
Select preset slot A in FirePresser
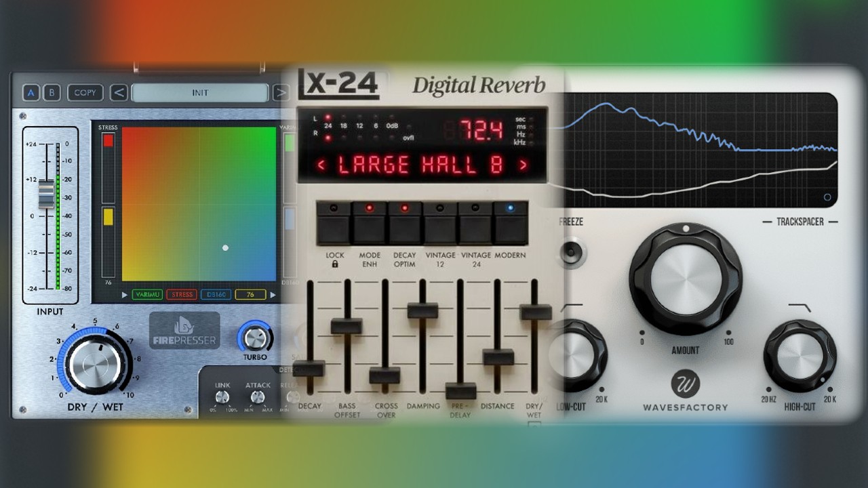(x=31, y=93)
